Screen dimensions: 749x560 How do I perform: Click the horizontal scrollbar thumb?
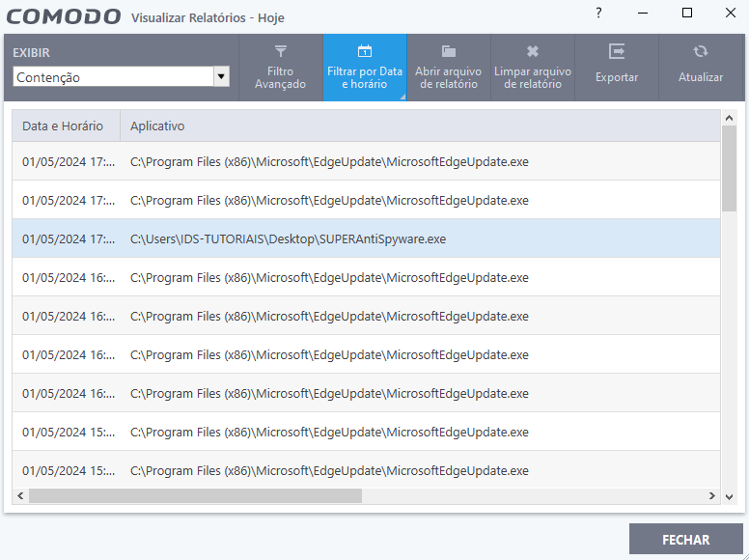(195, 496)
